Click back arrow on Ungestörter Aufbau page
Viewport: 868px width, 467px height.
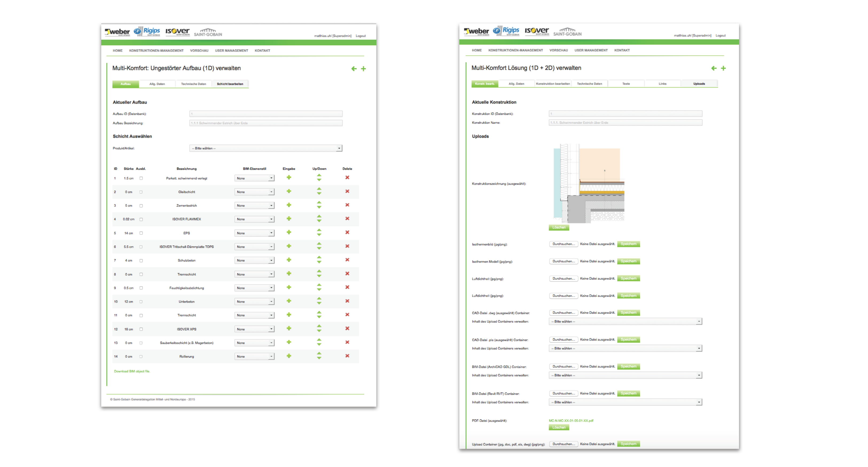(354, 69)
